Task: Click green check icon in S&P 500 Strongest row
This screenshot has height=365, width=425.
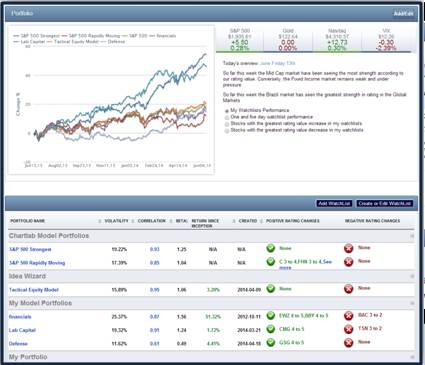Action: [x=271, y=248]
